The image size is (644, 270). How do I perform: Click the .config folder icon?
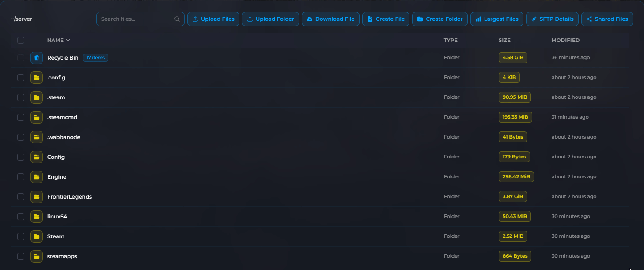coord(37,78)
